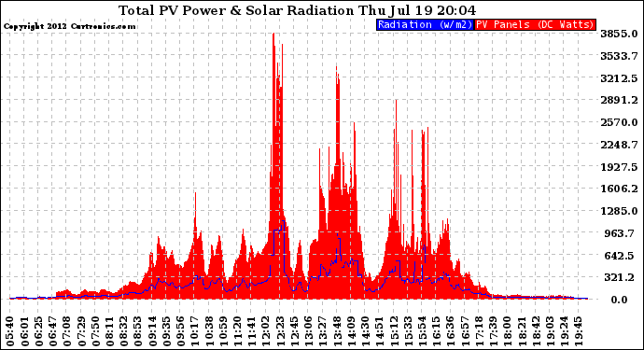The height and width of the screenshot is (350, 644).
Task: Click the y-axis value 2570.0
Action: [619, 122]
